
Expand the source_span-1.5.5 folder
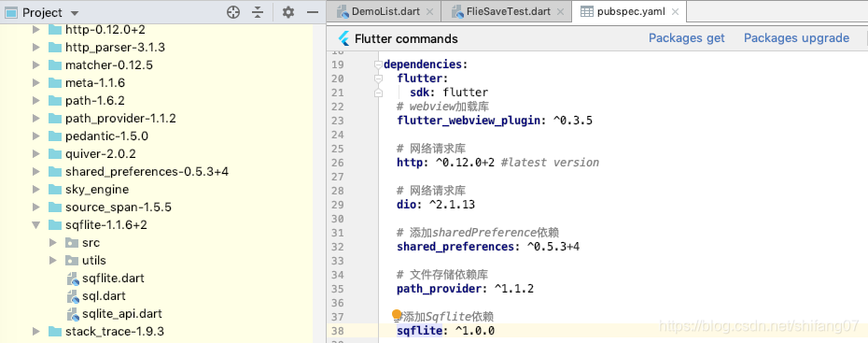(36, 207)
